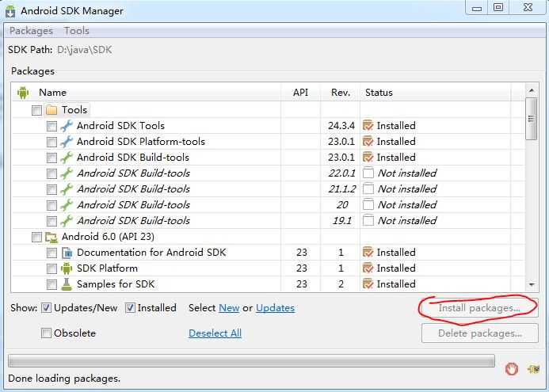Click the API column header

point(300,93)
